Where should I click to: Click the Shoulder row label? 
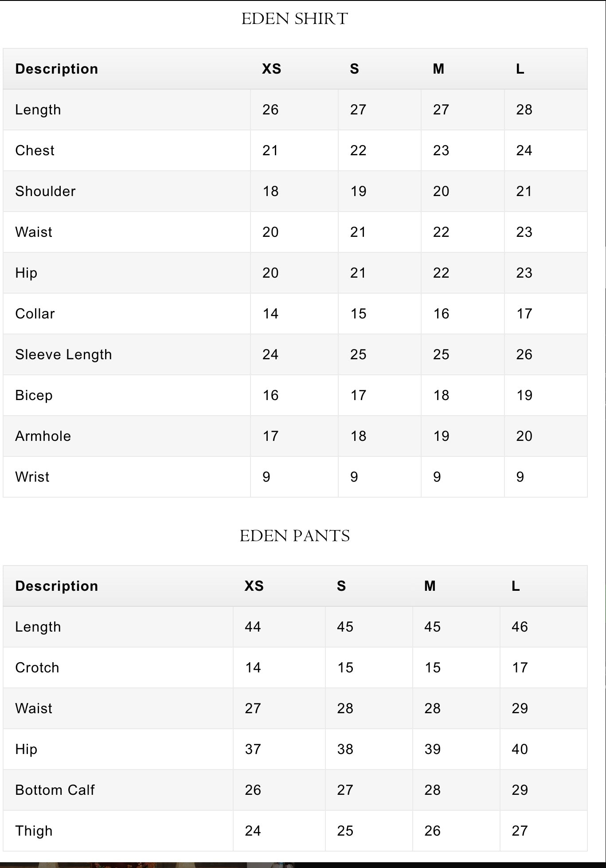[x=45, y=191]
